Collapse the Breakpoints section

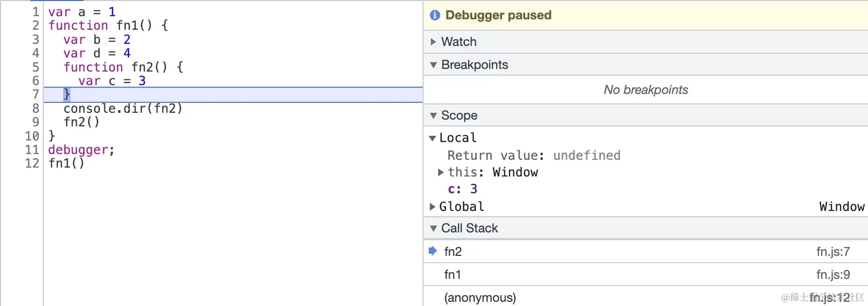coord(433,65)
